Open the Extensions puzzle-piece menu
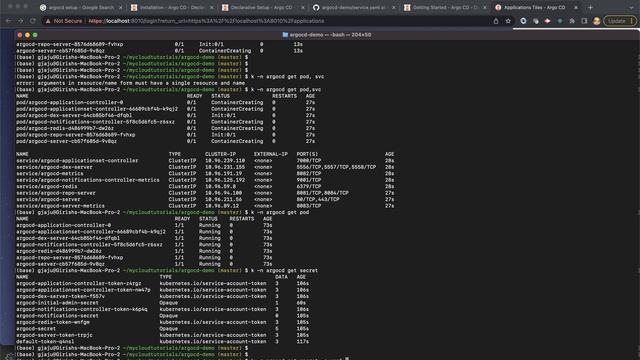 tap(572, 21)
